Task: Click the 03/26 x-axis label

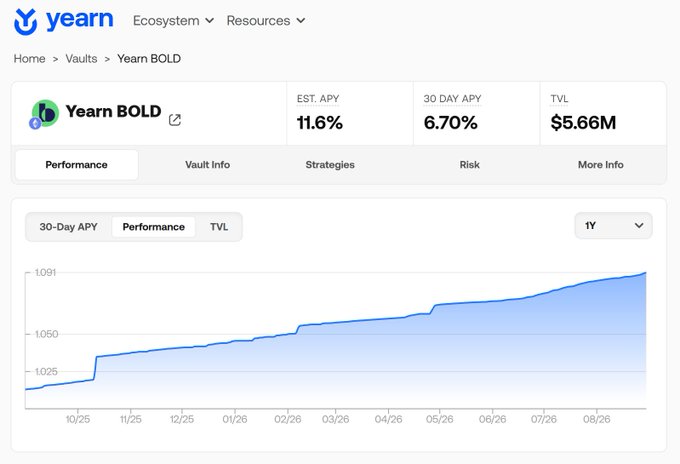Action: [335, 419]
